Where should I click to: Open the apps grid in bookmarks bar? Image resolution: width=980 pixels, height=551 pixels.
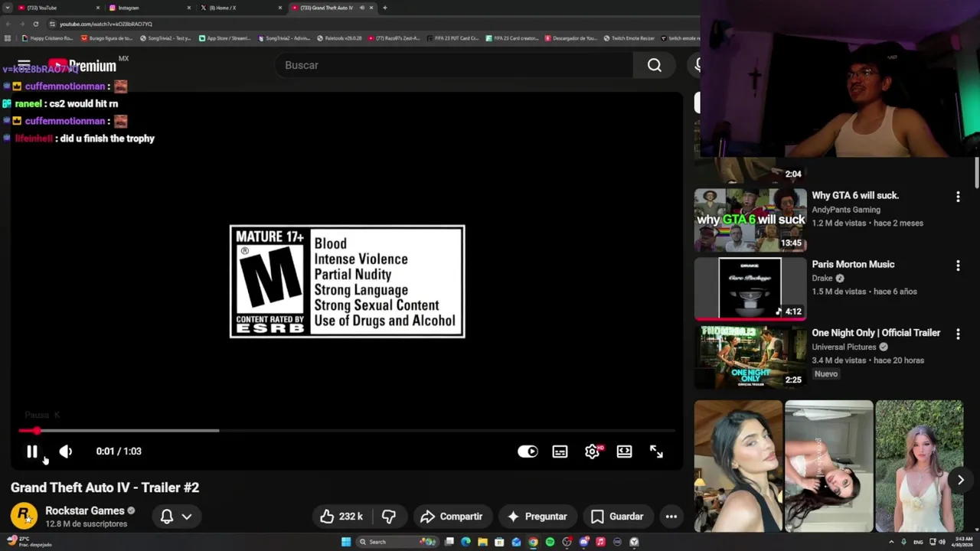pos(8,38)
